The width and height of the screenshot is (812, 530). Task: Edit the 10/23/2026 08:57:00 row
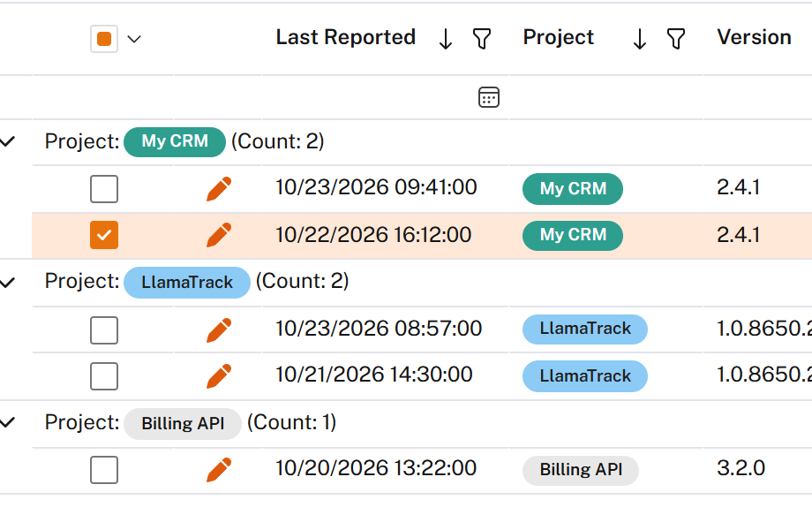click(x=219, y=330)
